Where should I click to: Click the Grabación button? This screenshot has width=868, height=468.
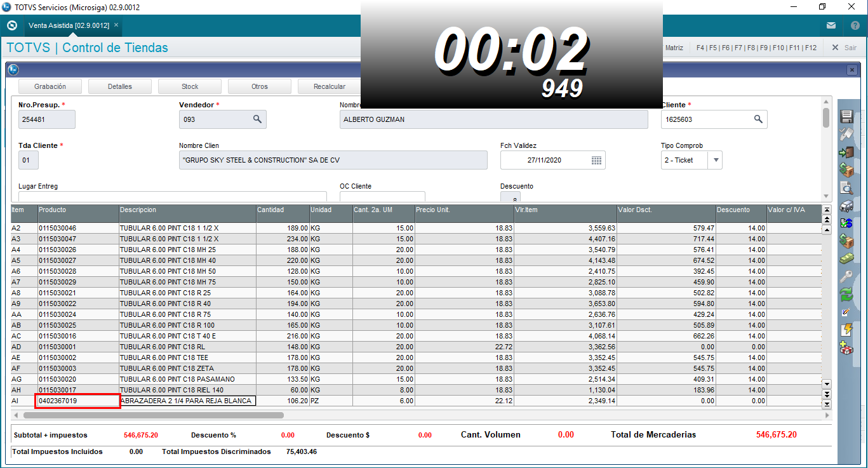(50, 86)
